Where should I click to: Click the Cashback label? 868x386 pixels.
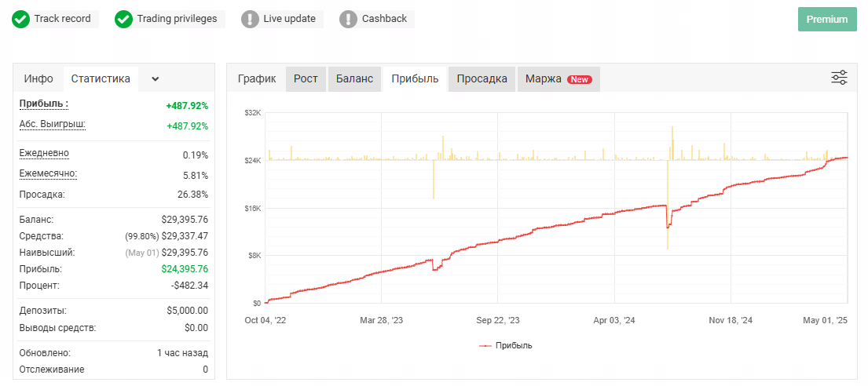point(384,19)
